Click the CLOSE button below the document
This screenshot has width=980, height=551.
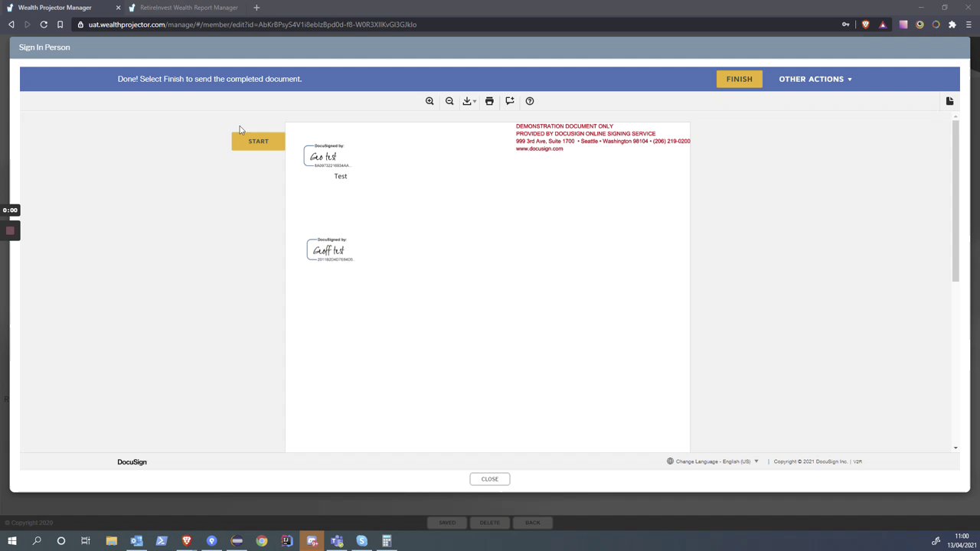point(489,479)
